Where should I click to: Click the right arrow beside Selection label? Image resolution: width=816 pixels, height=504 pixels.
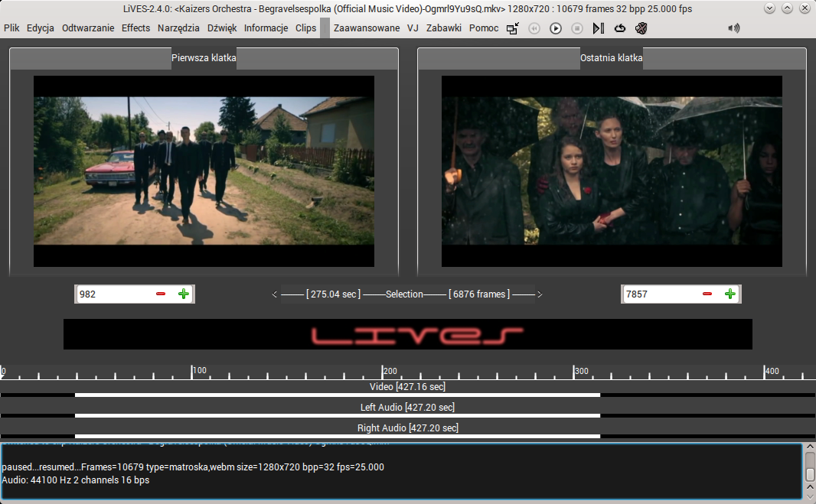(540, 294)
